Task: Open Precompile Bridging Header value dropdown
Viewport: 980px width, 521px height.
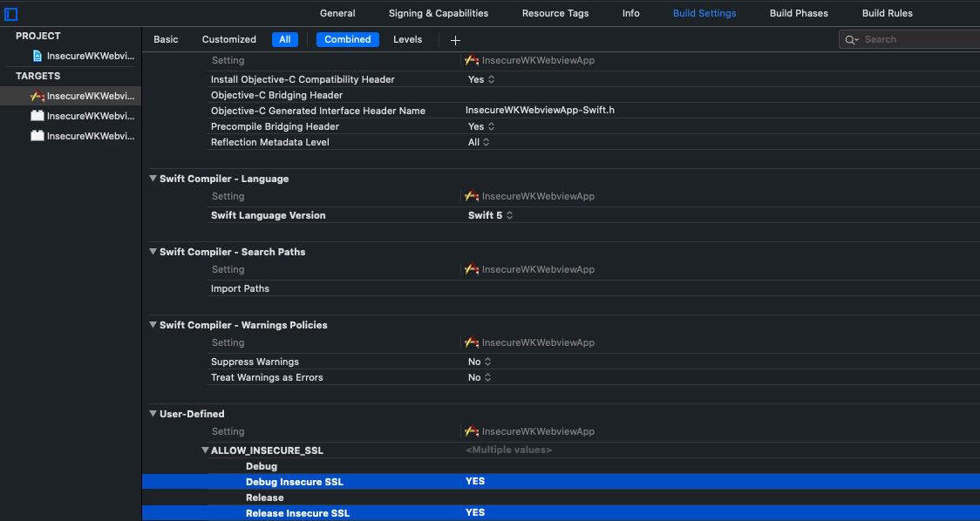Action: (482, 126)
